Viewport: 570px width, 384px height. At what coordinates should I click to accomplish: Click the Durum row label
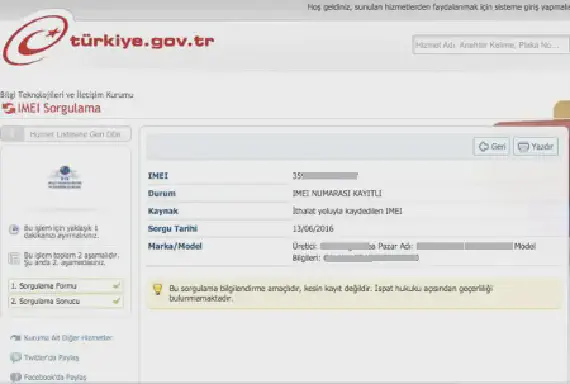(162, 193)
